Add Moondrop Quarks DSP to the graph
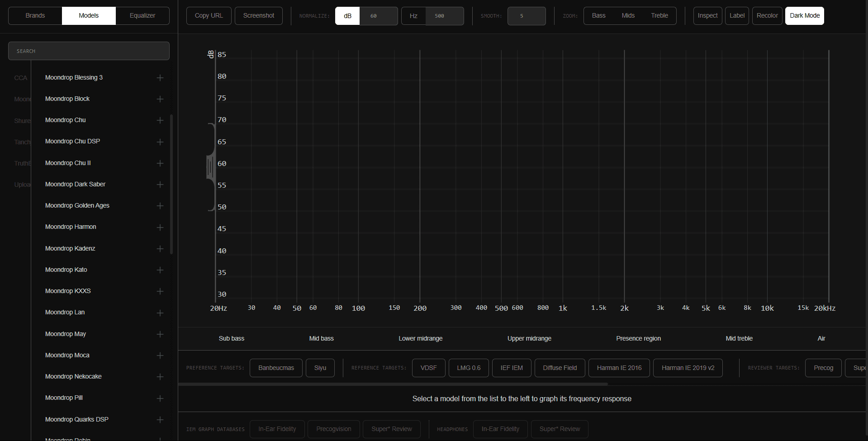The image size is (868, 441). (x=160, y=420)
